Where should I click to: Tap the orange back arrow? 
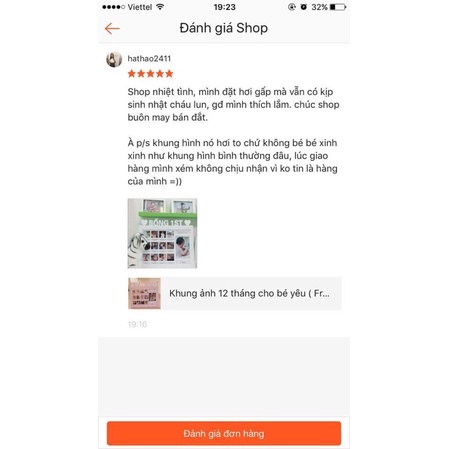[112, 29]
